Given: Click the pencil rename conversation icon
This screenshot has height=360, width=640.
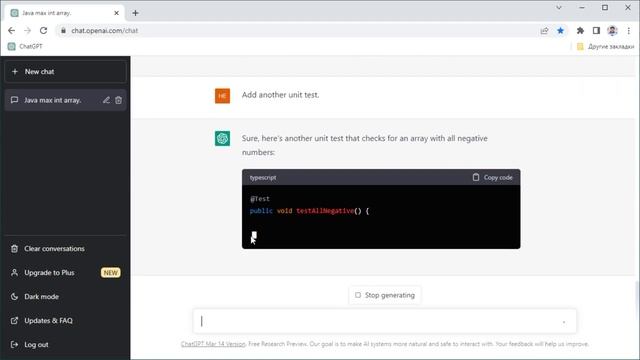Looking at the screenshot, I should 106,100.
